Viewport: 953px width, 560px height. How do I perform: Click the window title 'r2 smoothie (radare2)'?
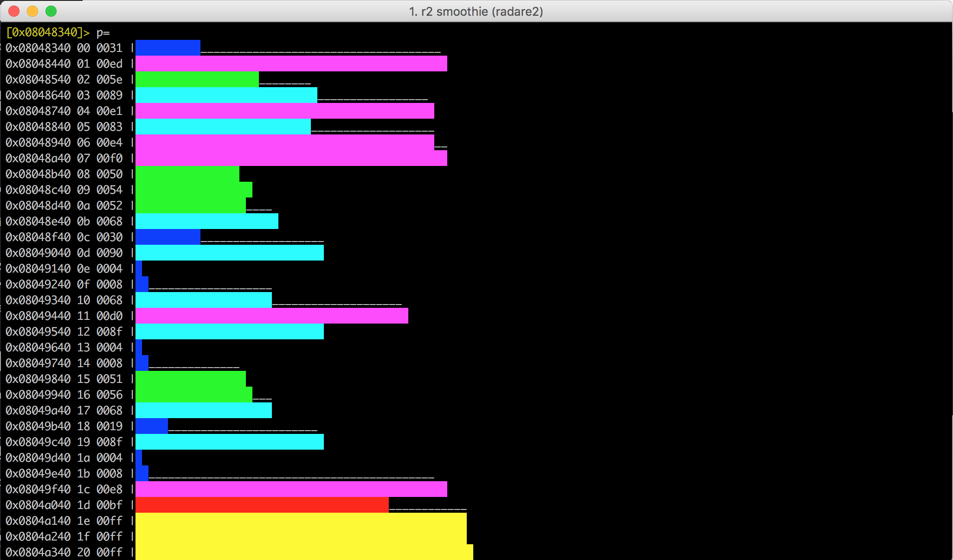pos(476,11)
